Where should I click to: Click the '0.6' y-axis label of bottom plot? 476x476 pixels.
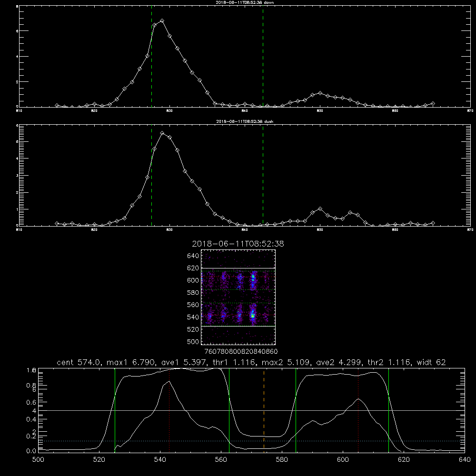click(x=31, y=402)
